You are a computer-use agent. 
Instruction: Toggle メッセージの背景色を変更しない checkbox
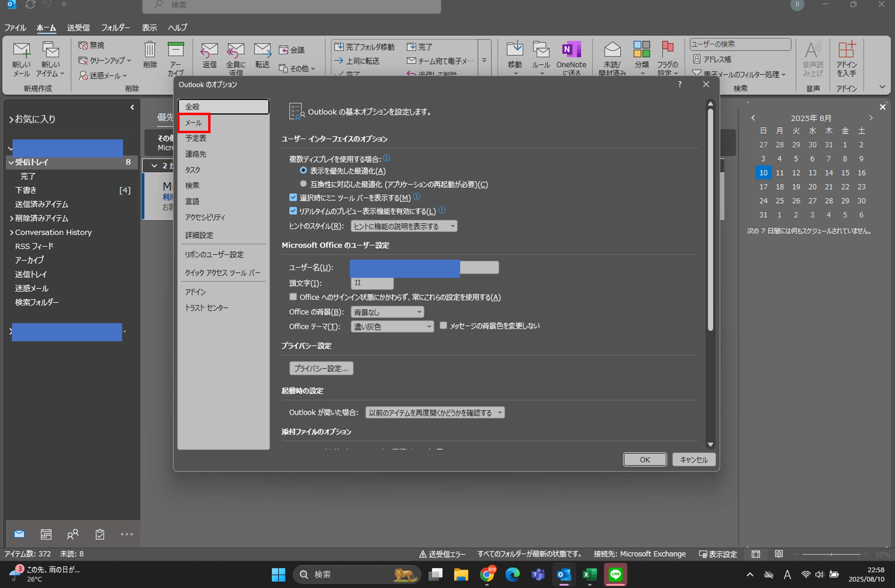coord(443,325)
